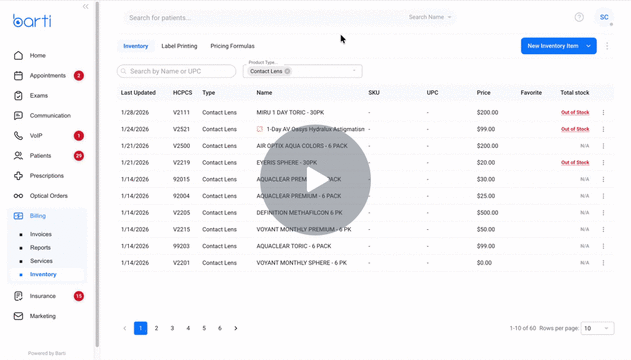Click the Barti logo
Screen dimensions: 631x360
pyautogui.click(x=32, y=21)
